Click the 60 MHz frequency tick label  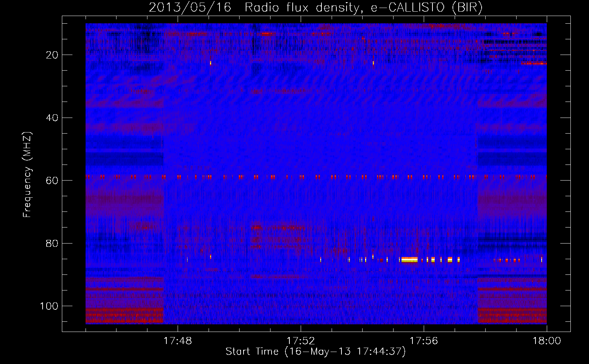52,181
